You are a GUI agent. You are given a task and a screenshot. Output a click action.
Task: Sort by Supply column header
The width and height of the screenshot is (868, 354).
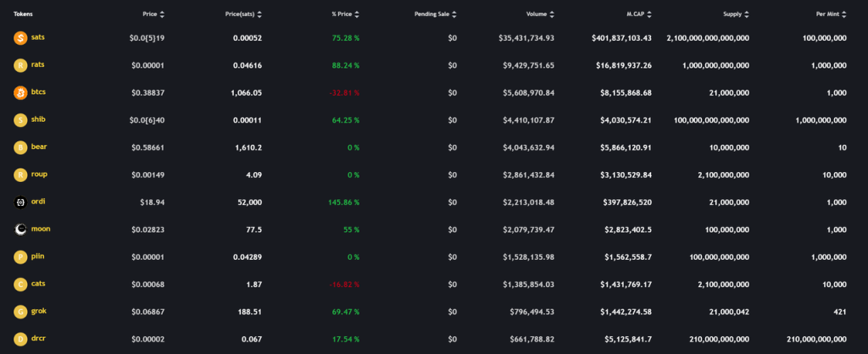(737, 14)
